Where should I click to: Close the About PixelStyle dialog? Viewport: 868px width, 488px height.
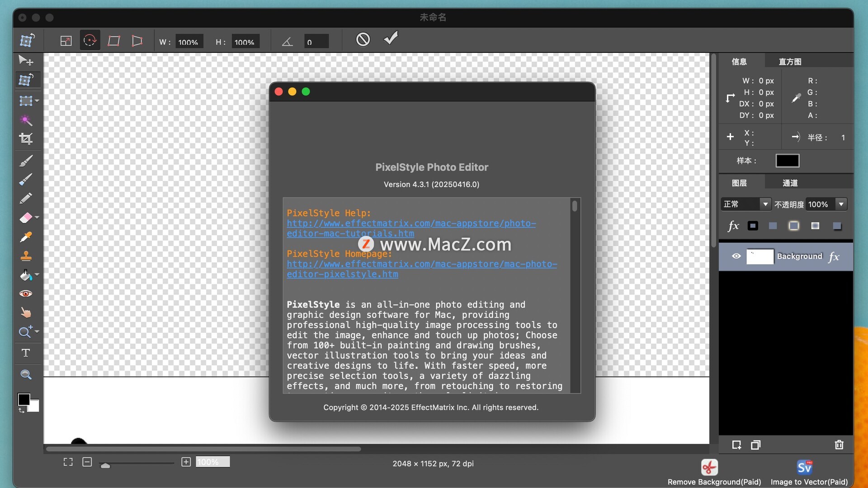279,92
